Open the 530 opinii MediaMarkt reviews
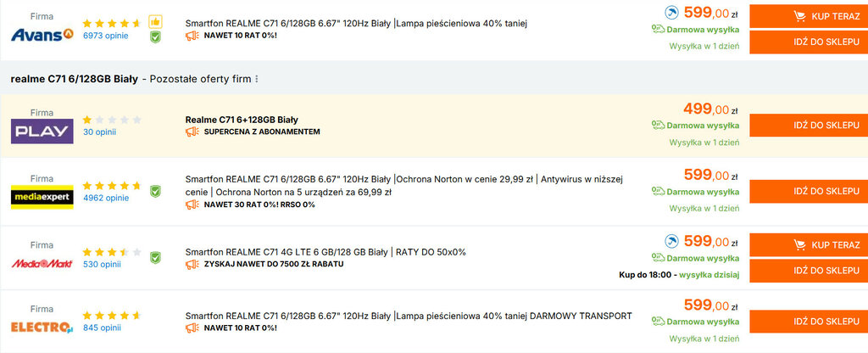The height and width of the screenshot is (353, 868). click(x=103, y=264)
